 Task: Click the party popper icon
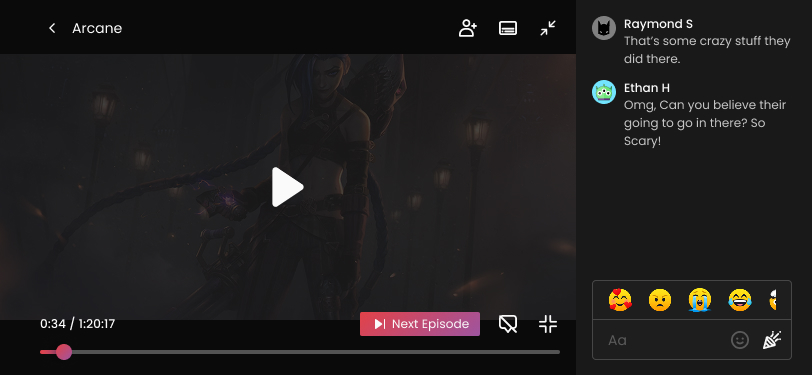point(772,340)
